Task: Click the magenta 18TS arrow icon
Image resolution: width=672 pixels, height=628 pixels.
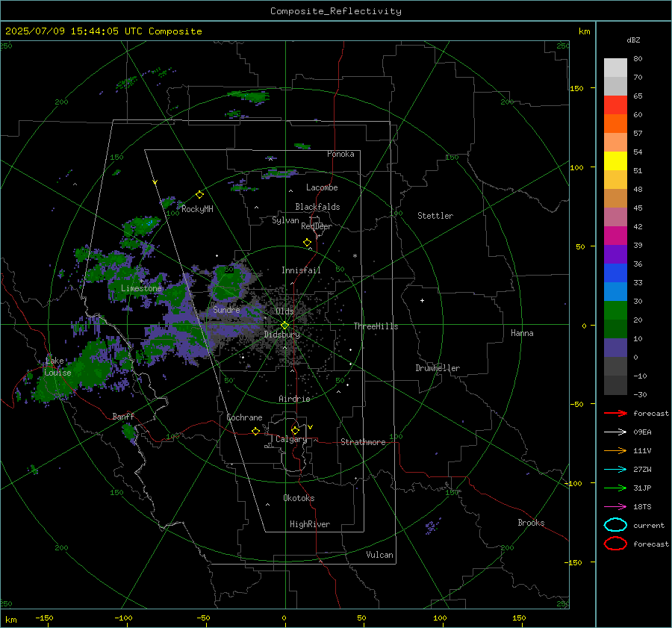Action: pyautogui.click(x=615, y=507)
